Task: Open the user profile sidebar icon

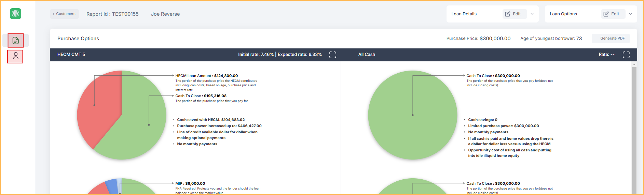Action: 15,56
